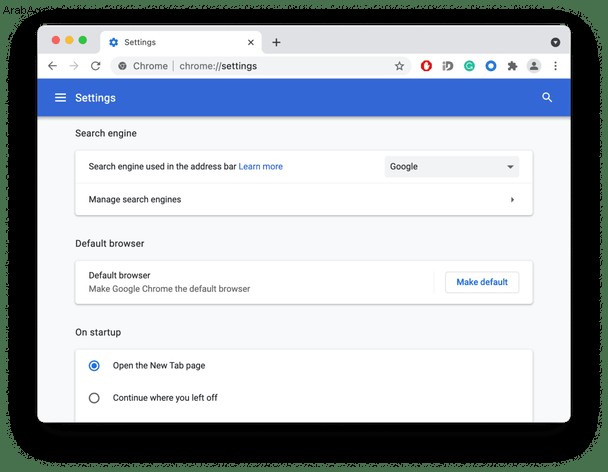Open Chrome's three-dot menu
The image size is (608, 472).
coord(555,66)
